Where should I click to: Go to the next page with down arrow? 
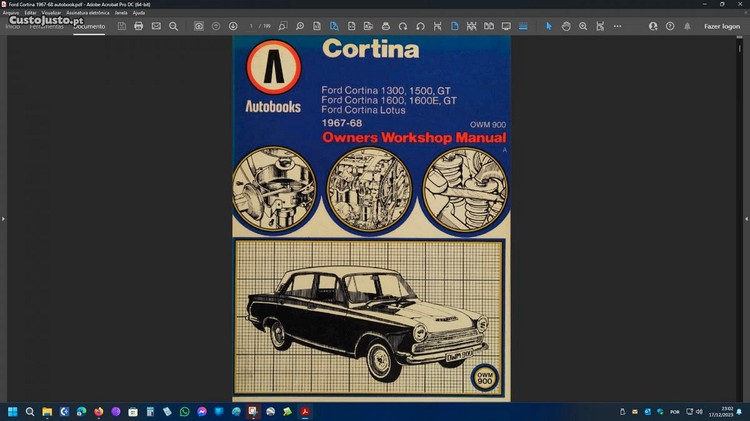click(x=233, y=26)
